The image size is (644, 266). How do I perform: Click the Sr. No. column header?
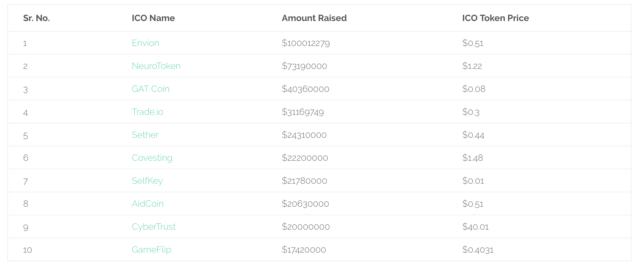click(36, 18)
